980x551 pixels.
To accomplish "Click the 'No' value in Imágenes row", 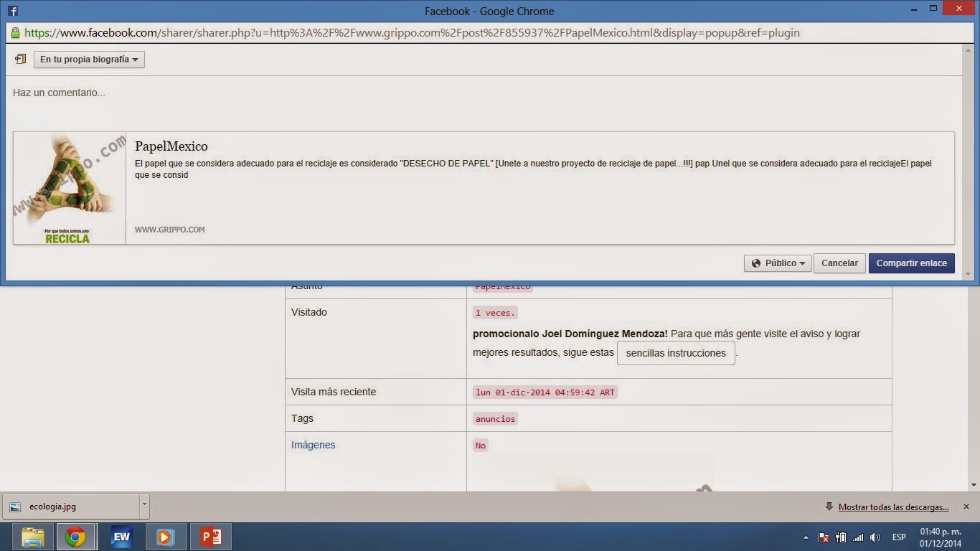I will (x=481, y=446).
